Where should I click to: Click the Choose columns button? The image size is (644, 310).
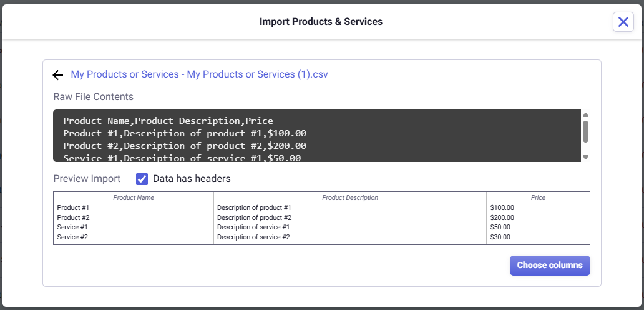(x=549, y=265)
